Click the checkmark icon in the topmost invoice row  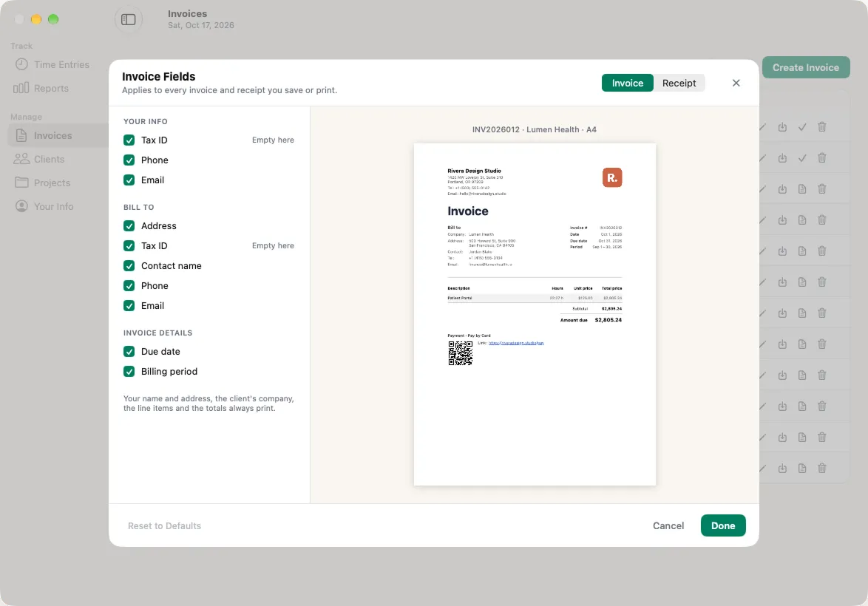coord(802,126)
